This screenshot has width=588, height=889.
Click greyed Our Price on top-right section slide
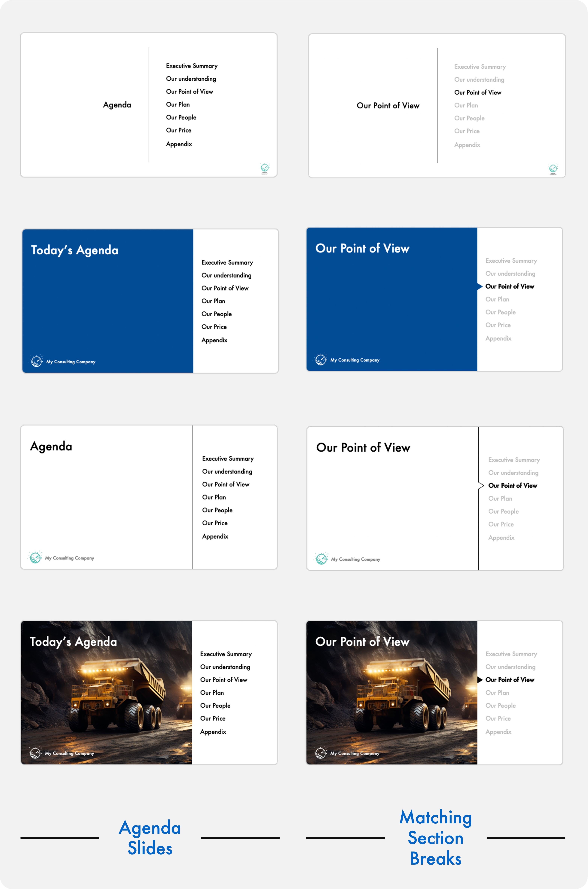(x=466, y=131)
